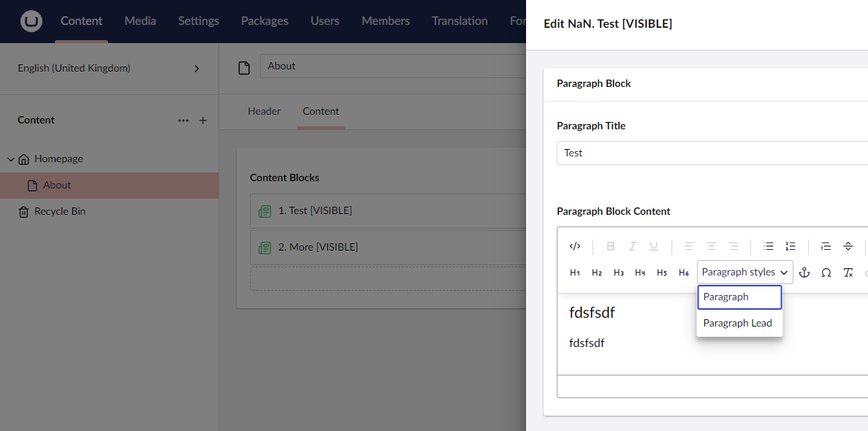Select Paragraph Lead from the style list

pyautogui.click(x=737, y=322)
